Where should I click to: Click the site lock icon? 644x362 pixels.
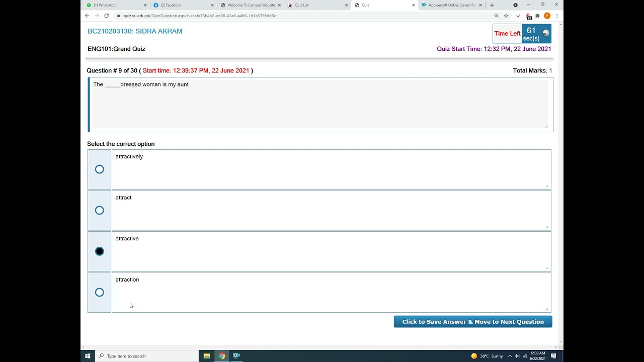[x=118, y=16]
